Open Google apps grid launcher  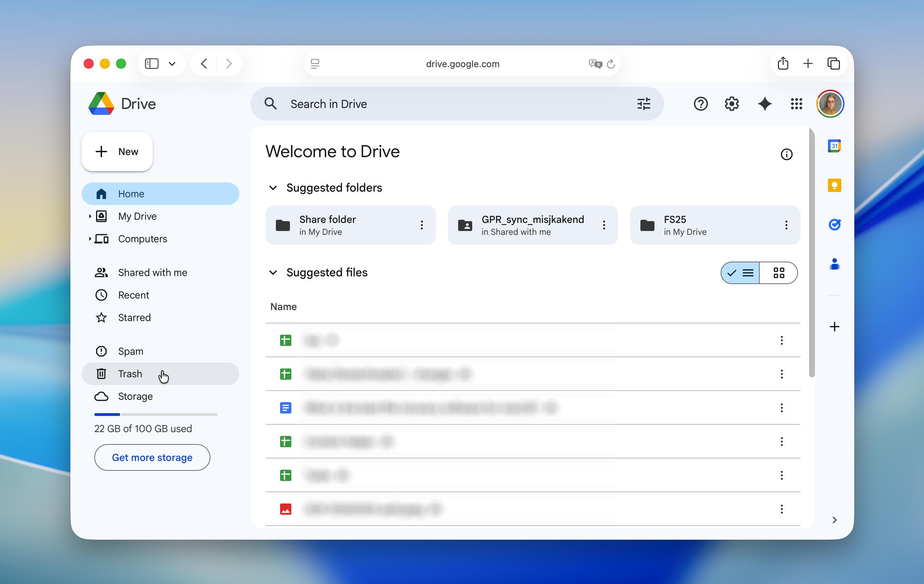pos(796,104)
